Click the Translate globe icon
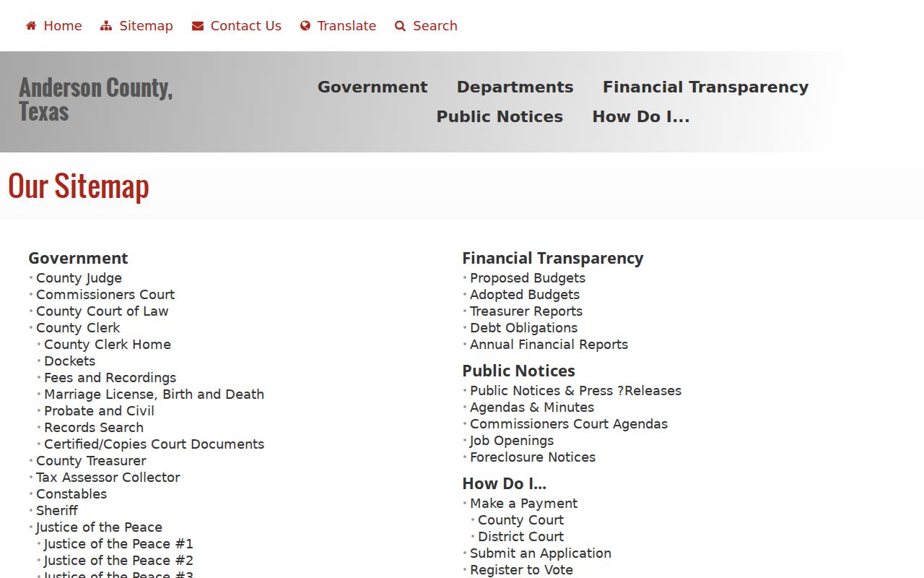Screen dimensions: 924x578 (x=305, y=26)
